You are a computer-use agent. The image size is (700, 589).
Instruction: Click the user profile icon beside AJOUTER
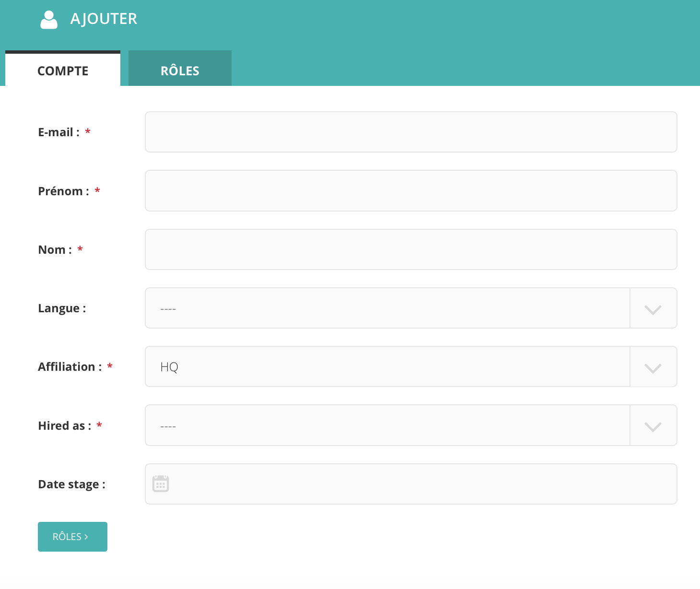[48, 20]
